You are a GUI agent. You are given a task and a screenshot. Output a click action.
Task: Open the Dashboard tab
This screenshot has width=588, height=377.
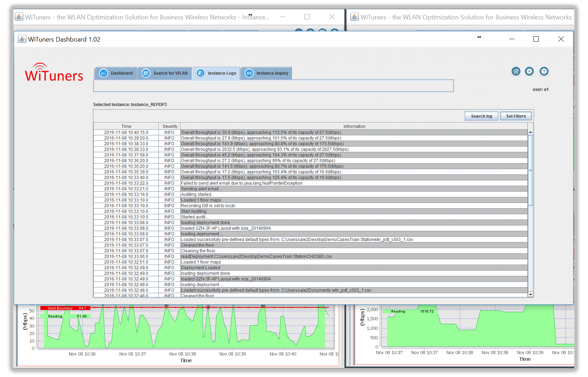click(x=116, y=73)
